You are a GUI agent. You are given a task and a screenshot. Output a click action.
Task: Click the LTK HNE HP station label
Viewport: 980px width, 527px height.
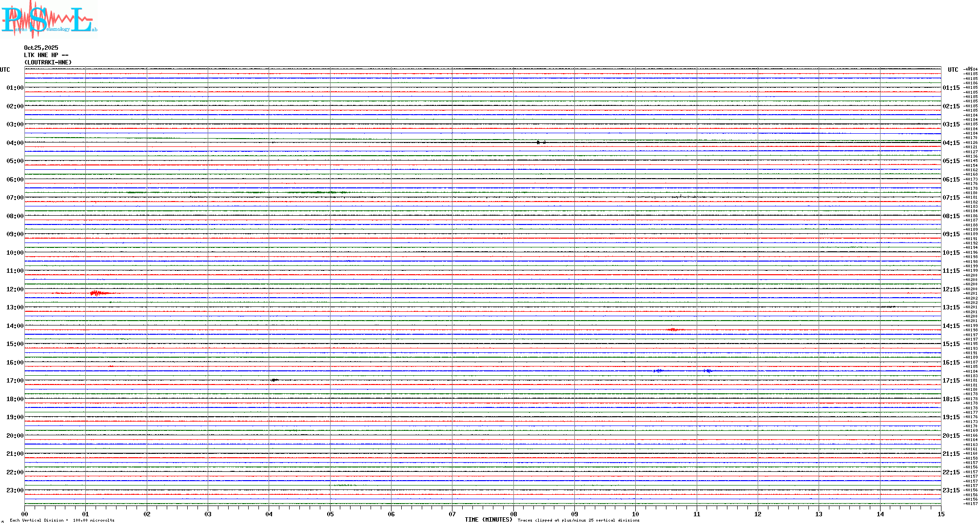tap(46, 55)
